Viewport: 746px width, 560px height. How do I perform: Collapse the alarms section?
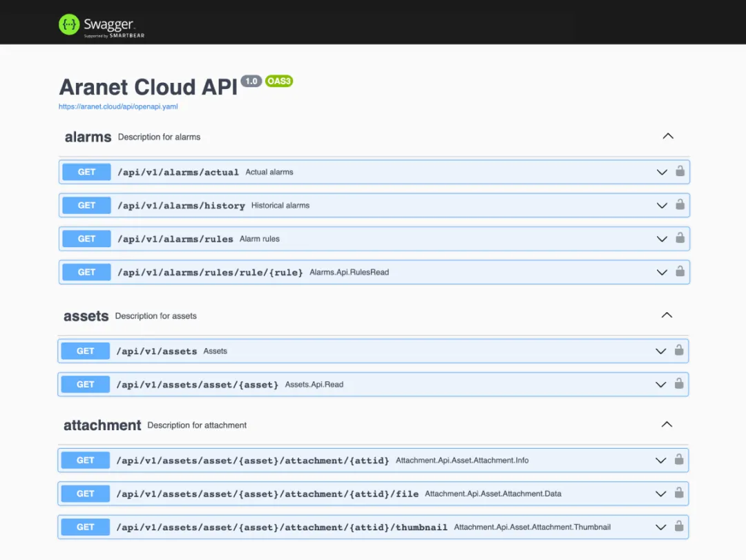pyautogui.click(x=668, y=136)
